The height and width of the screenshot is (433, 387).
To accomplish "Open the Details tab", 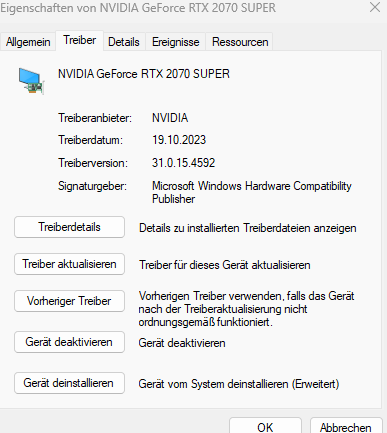I will coord(124,42).
